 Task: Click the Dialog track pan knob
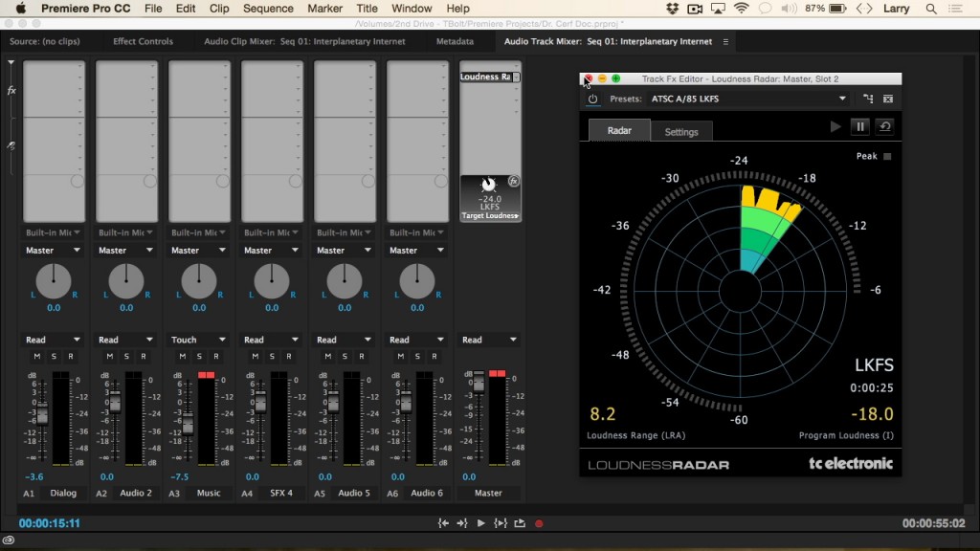(54, 280)
